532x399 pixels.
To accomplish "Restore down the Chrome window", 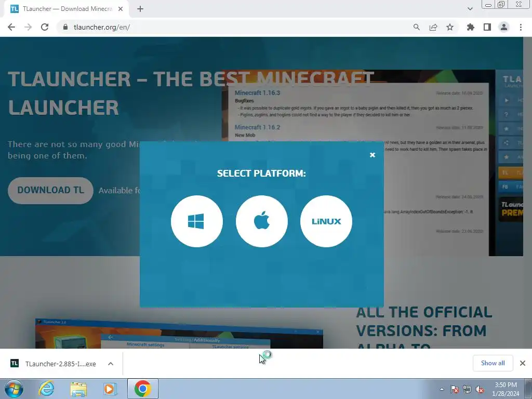I will [501, 4].
